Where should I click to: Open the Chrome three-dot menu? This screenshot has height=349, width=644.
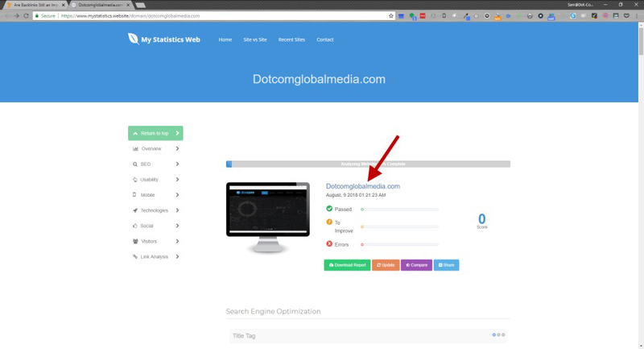[638, 15]
